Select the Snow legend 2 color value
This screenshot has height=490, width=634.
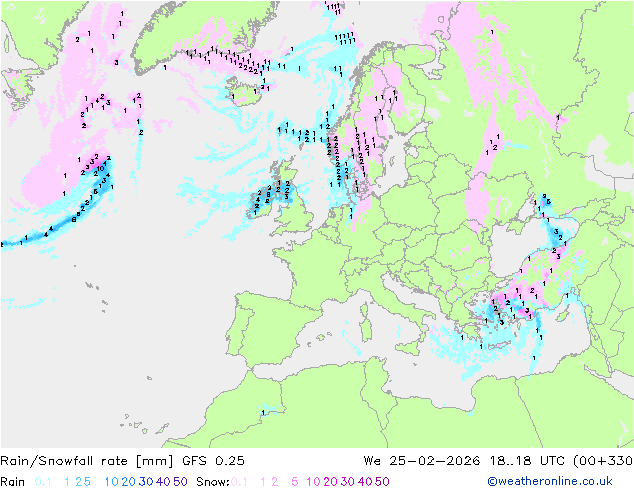pyautogui.click(x=275, y=482)
